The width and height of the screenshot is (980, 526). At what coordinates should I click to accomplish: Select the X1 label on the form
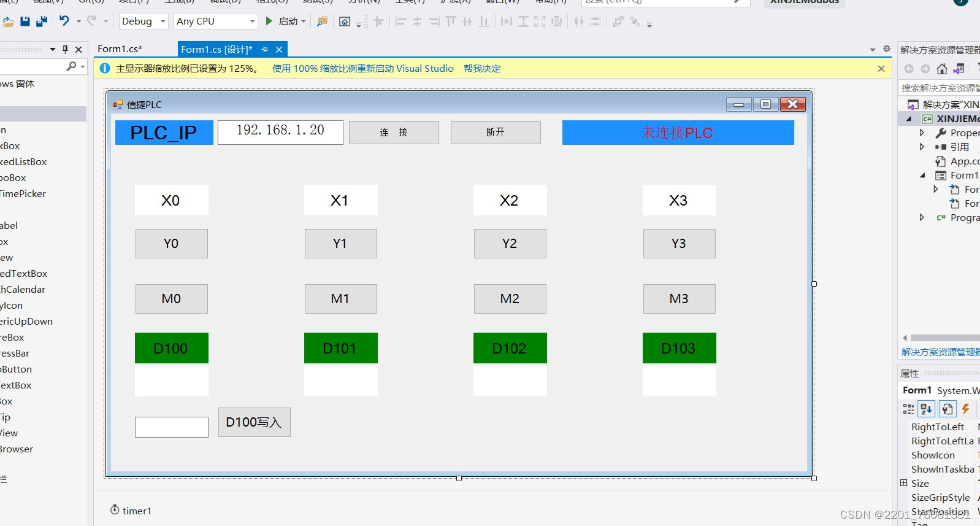(340, 200)
